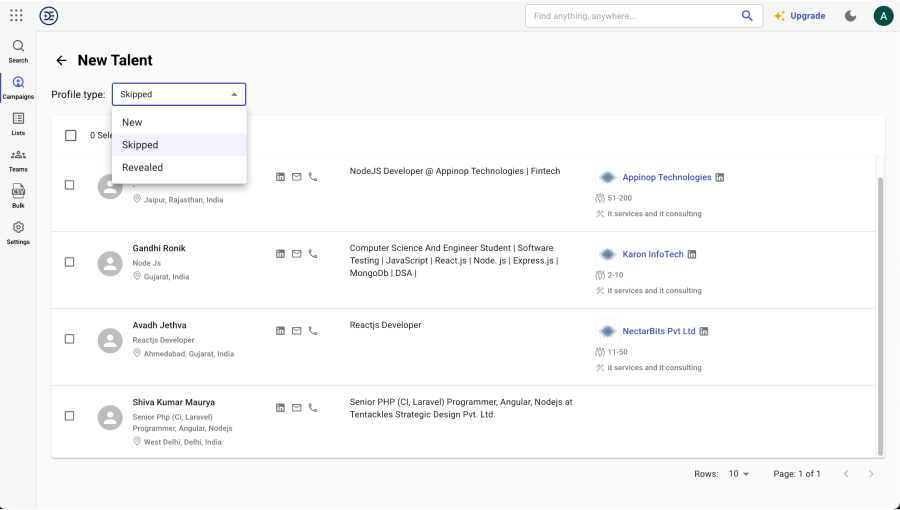The image size is (900, 510).
Task: Open the Rows per page dropdown
Action: 739,474
